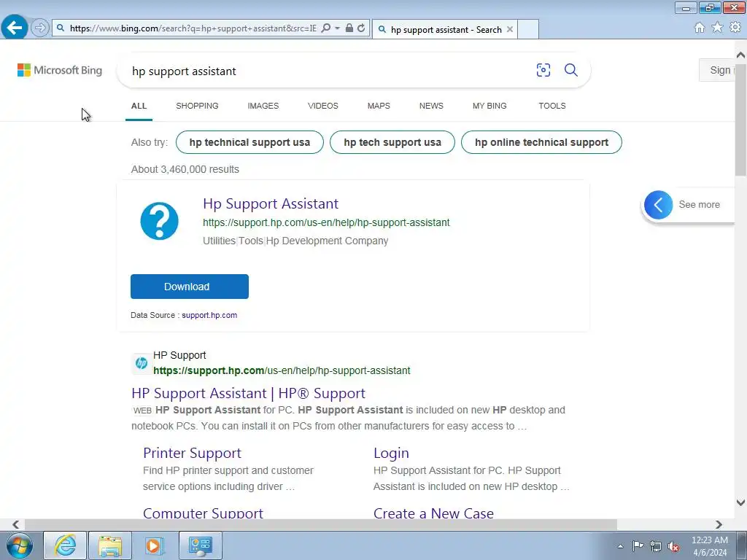The height and width of the screenshot is (560, 747).
Task: Open the Printer Support sublink
Action: pos(192,453)
